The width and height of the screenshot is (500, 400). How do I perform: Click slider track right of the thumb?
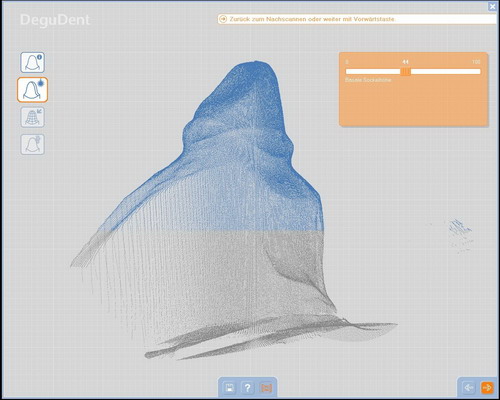[x=445, y=71]
